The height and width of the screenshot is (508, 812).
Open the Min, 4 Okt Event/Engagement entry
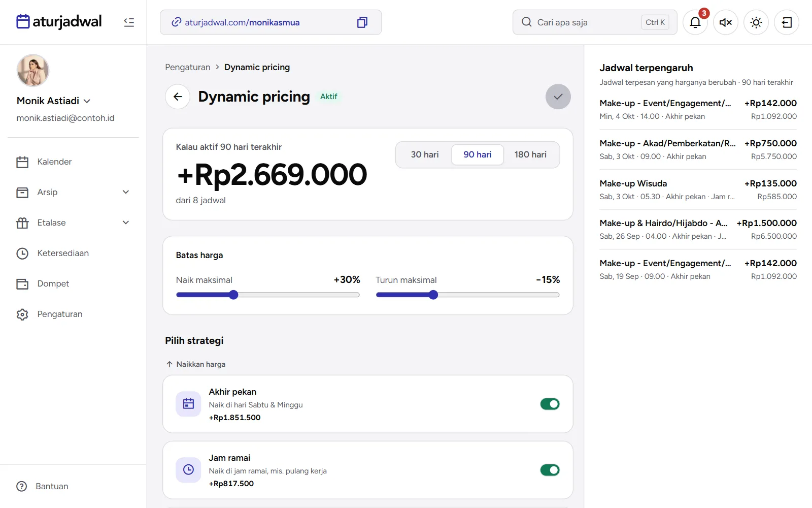(x=698, y=109)
